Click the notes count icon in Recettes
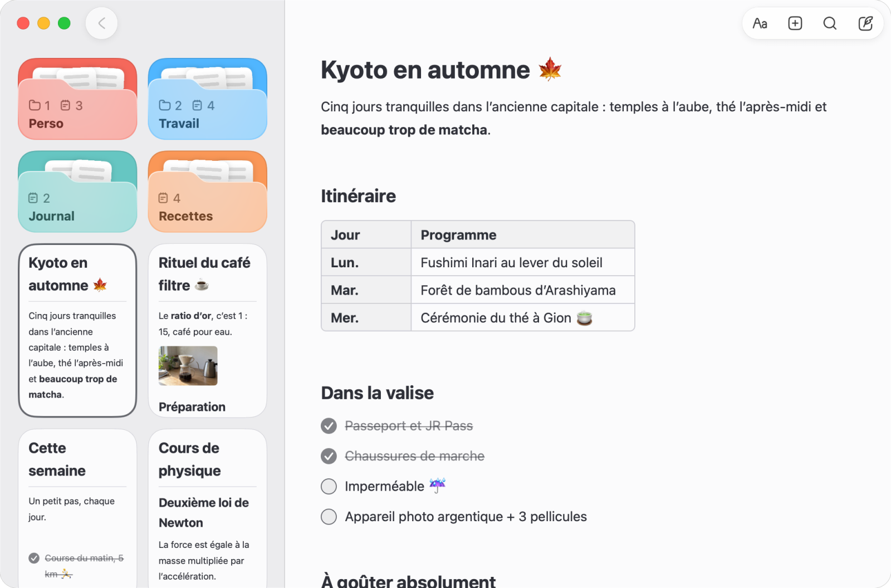 163,198
